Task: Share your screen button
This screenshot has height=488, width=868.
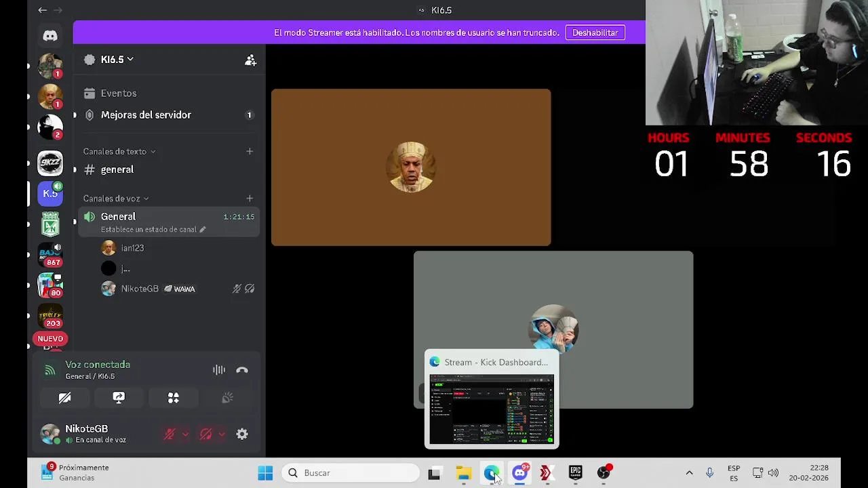Action: [x=119, y=399]
